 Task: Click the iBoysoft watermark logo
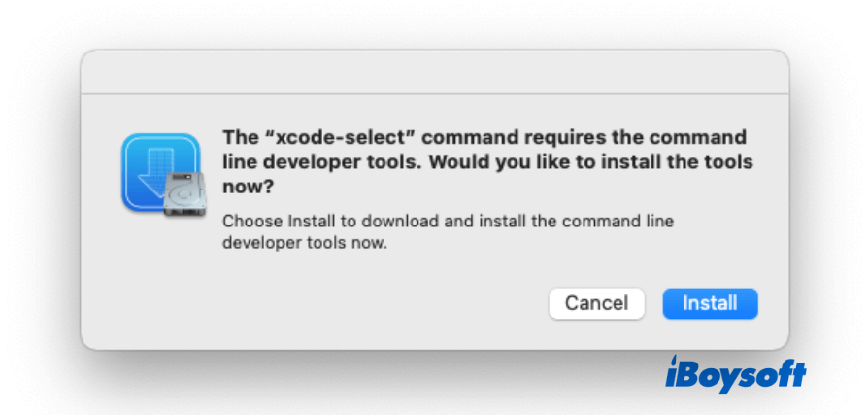[735, 374]
